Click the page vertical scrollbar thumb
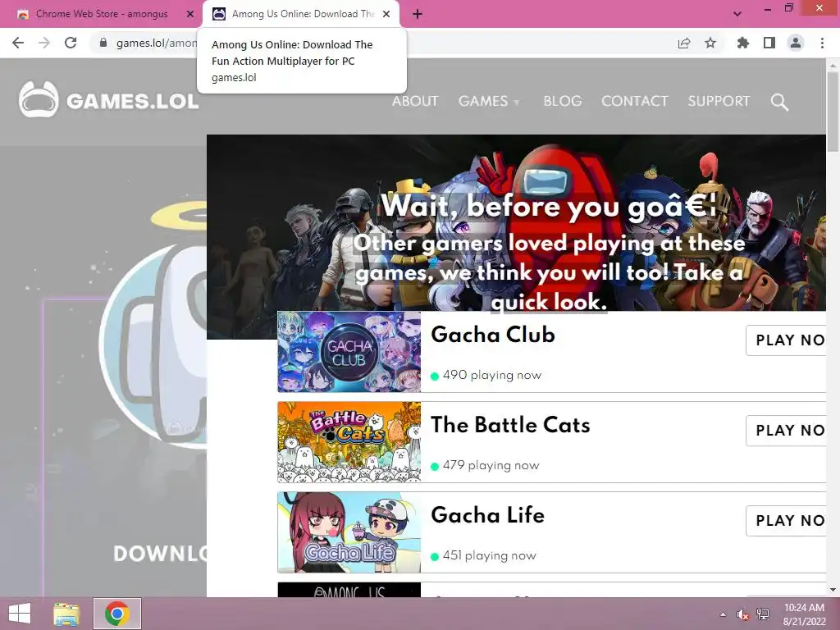Image resolution: width=840 pixels, height=630 pixels. click(833, 112)
